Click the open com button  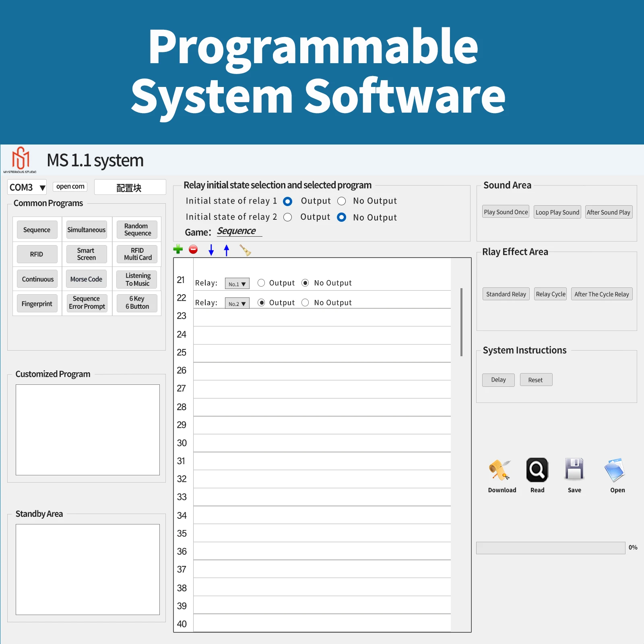coord(70,186)
